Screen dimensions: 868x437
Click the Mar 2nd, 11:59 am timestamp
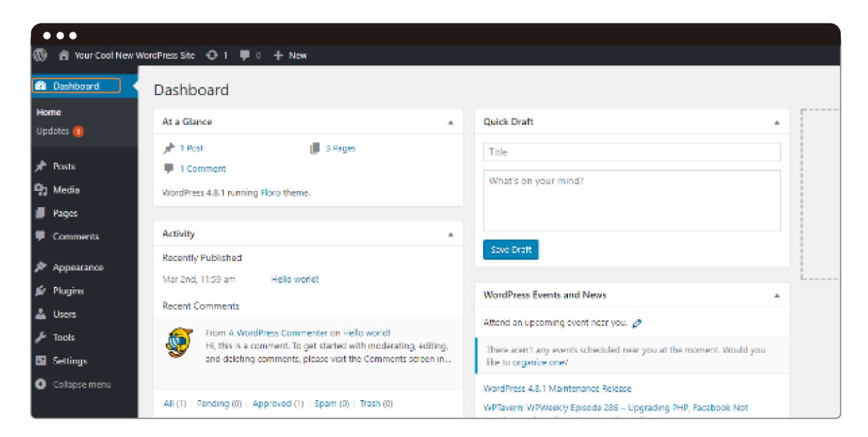[199, 280]
